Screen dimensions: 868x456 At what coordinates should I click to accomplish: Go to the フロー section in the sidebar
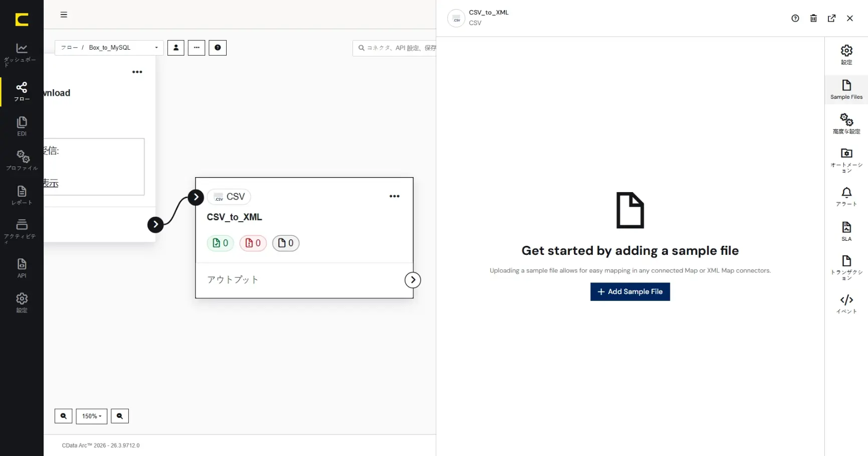point(22,92)
